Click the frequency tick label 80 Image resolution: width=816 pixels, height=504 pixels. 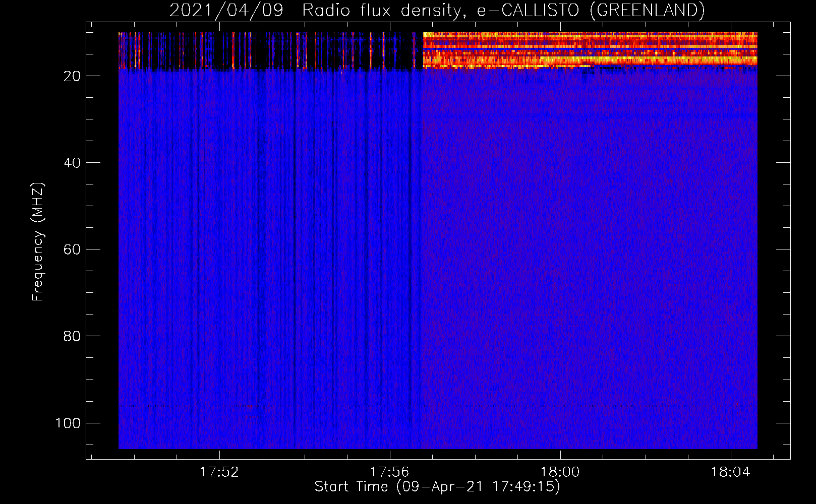pos(72,336)
